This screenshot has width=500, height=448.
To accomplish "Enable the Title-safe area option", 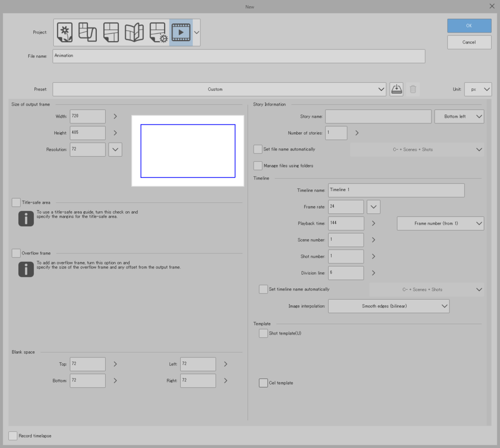I will point(16,202).
